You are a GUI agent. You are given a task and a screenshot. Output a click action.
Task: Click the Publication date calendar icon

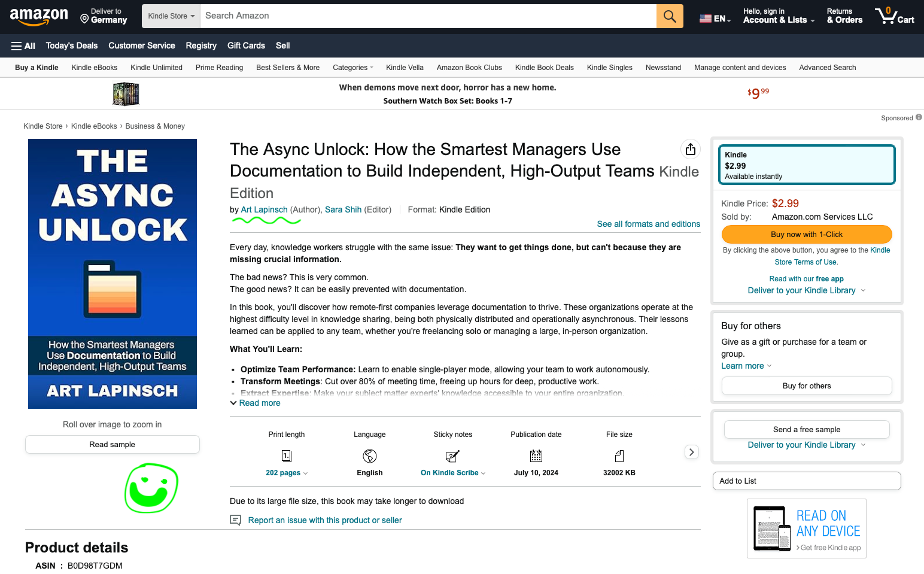pos(536,456)
